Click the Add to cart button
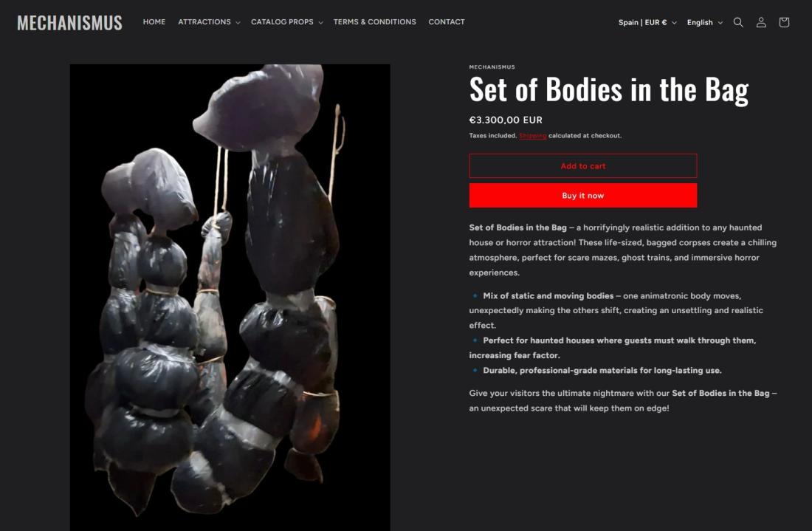Viewport: 812px width, 531px height. pos(582,165)
